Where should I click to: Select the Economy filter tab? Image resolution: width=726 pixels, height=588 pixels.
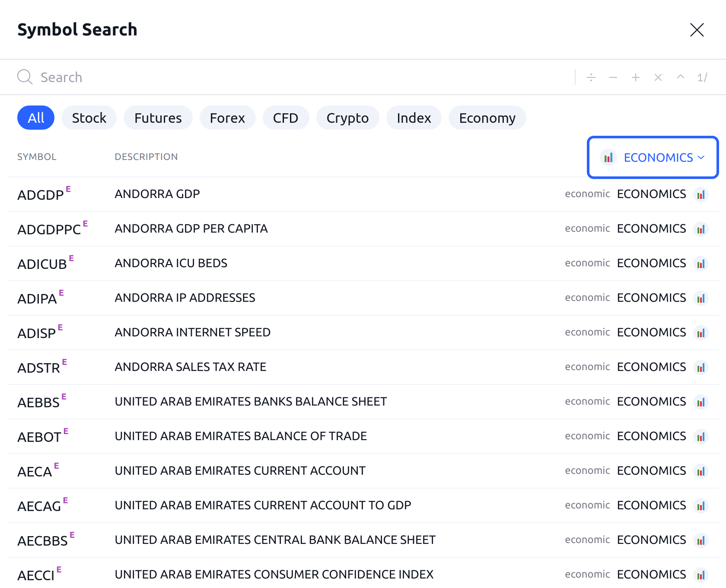point(487,118)
